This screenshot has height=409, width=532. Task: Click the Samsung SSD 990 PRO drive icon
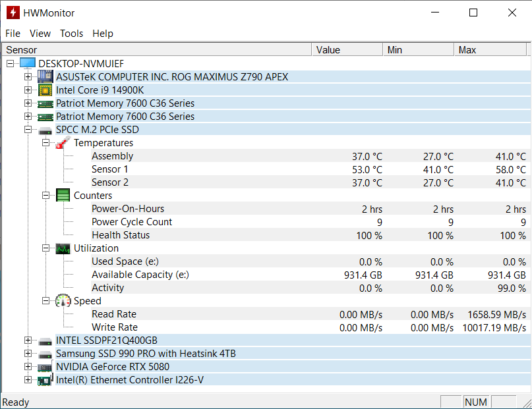(x=45, y=354)
